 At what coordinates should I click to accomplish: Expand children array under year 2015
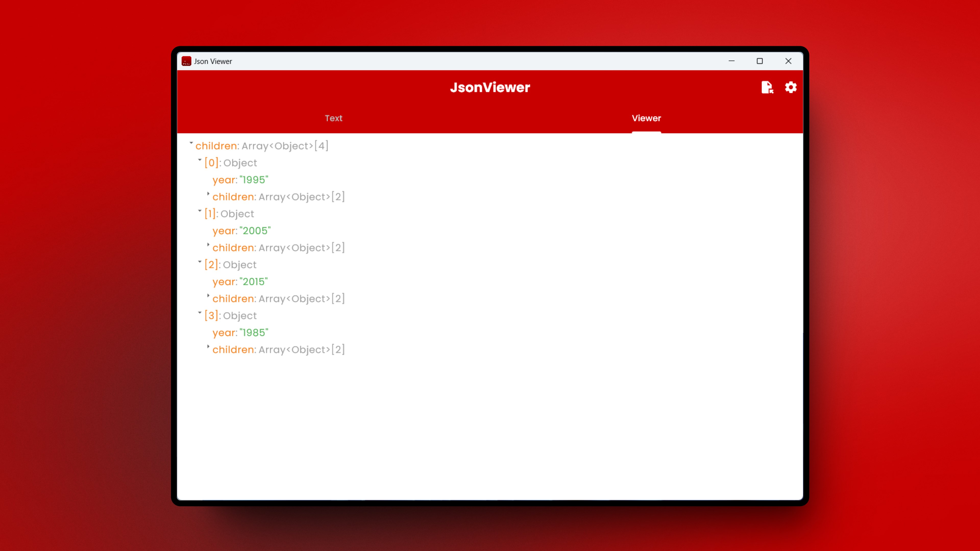coord(208,296)
